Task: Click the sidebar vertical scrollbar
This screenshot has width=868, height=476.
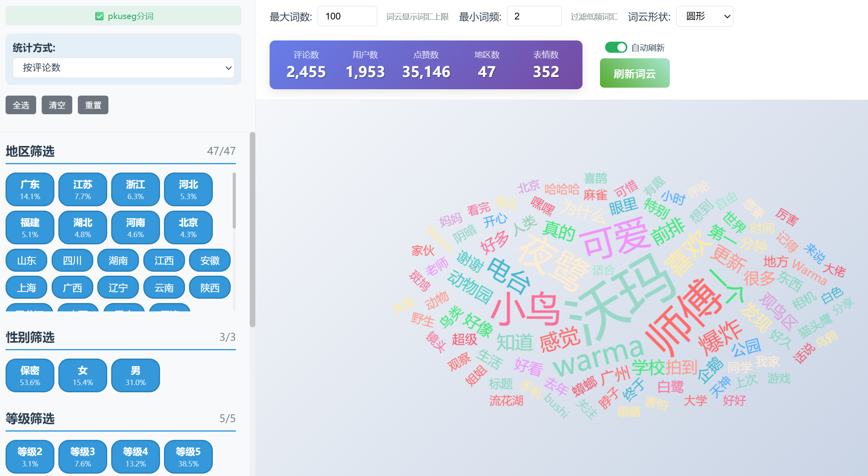Action: pyautogui.click(x=252, y=230)
